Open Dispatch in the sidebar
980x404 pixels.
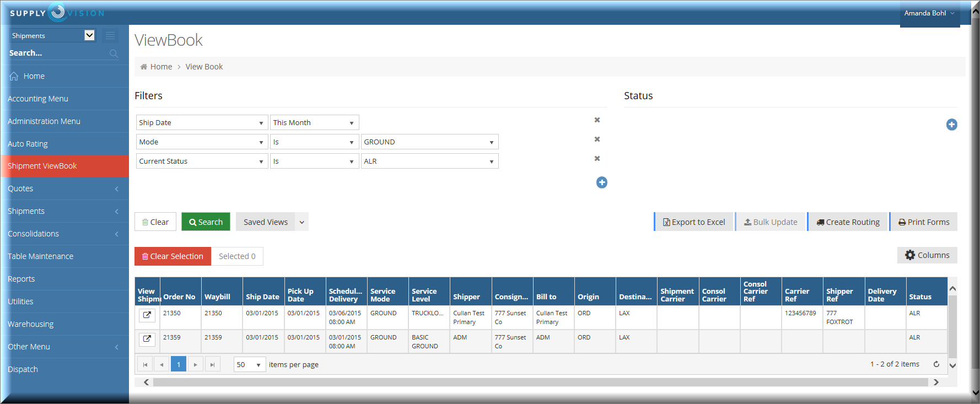pos(64,369)
